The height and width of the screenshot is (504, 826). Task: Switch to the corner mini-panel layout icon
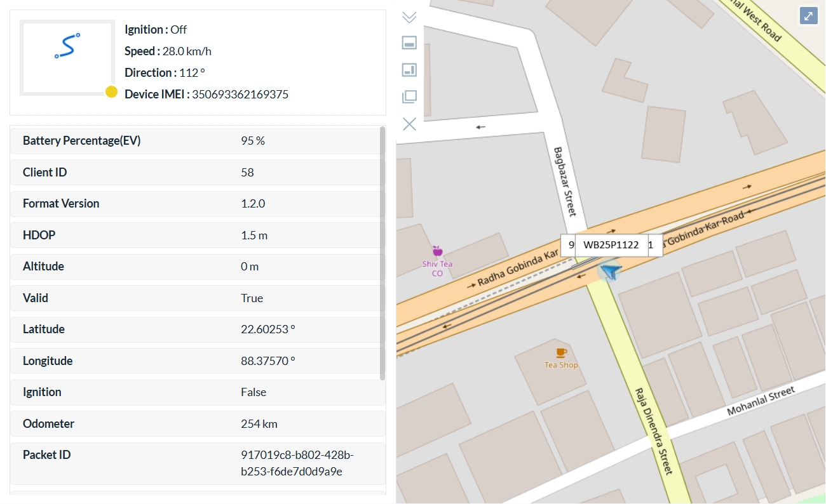point(409,70)
